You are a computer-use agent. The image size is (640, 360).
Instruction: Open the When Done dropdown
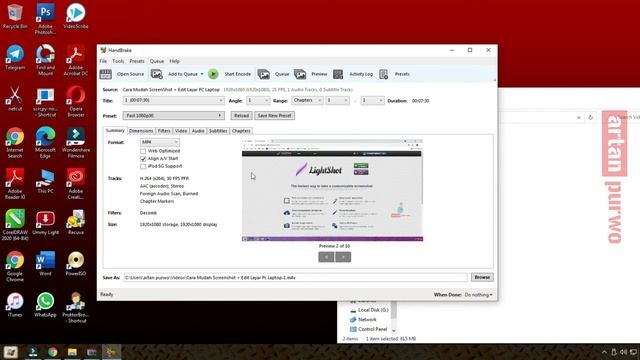478,295
